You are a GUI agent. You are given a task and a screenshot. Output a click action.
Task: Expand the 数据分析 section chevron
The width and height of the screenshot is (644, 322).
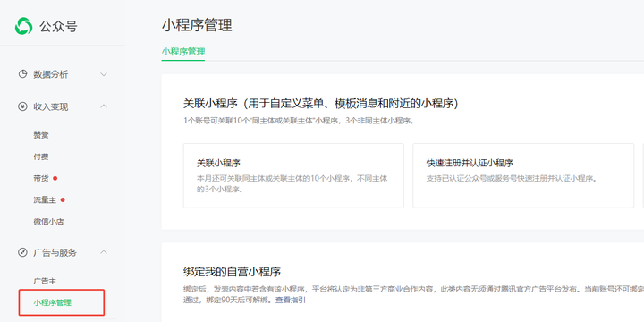pos(104,74)
